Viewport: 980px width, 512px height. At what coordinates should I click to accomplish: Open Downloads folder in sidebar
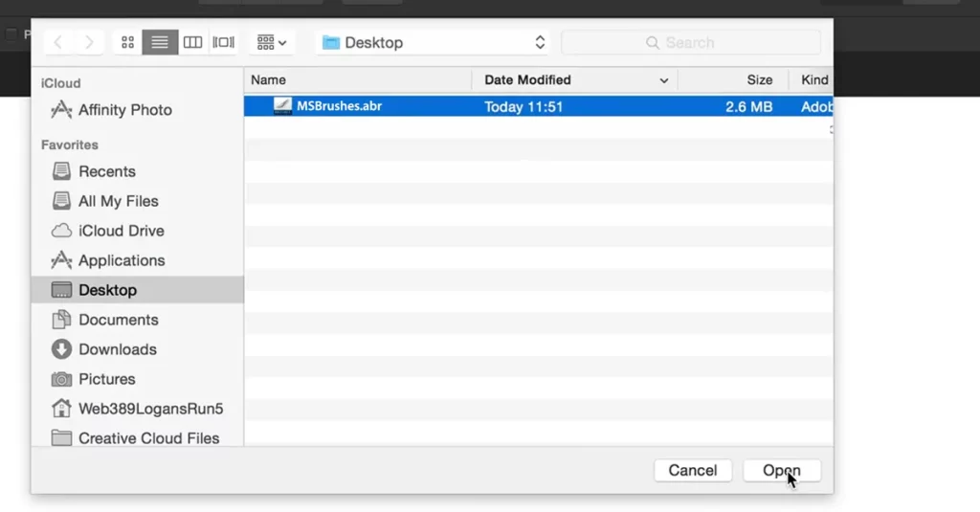(x=117, y=349)
